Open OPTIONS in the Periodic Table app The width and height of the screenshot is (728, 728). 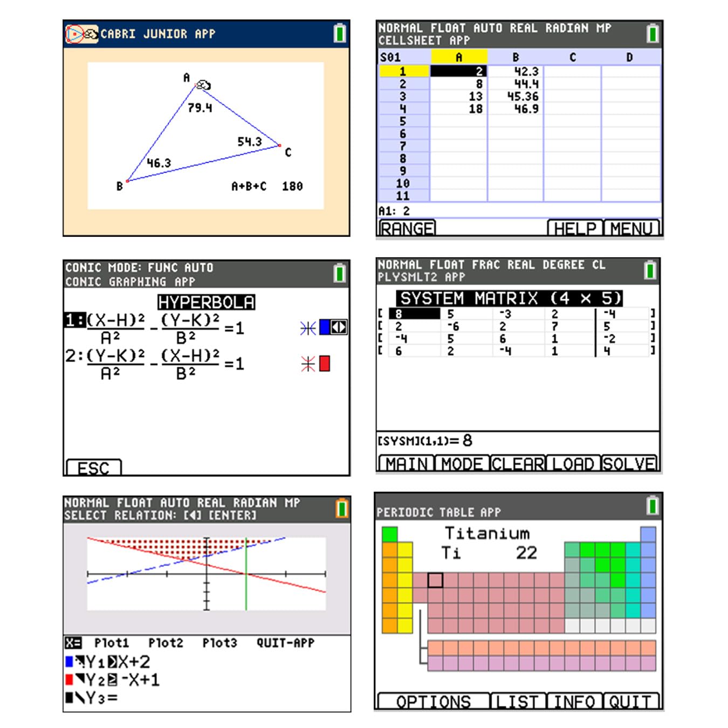point(434,701)
